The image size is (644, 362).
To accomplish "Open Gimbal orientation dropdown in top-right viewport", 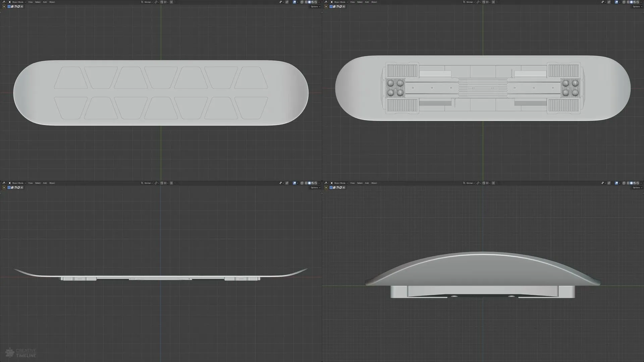I will pyautogui.click(x=469, y=2).
